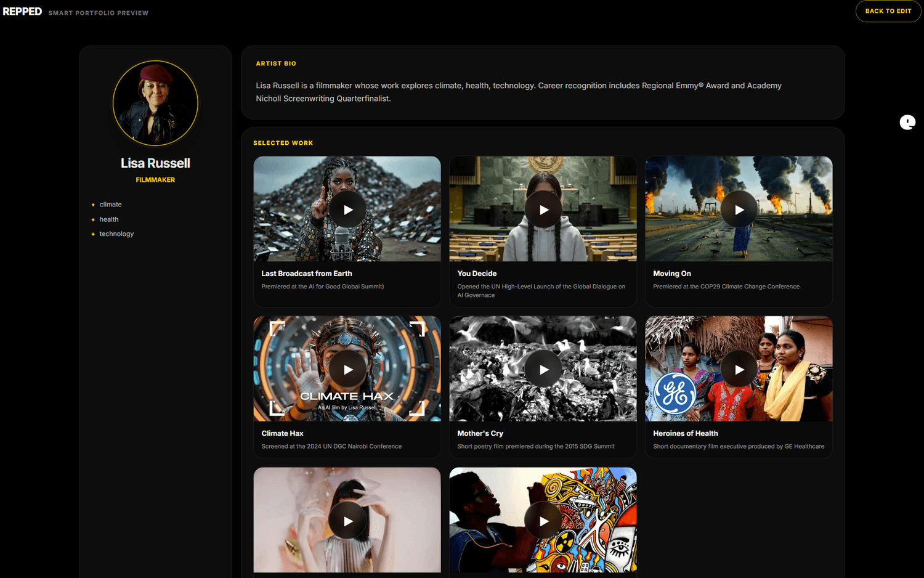
Task: Click the white floating chat bubble icon
Action: click(907, 122)
